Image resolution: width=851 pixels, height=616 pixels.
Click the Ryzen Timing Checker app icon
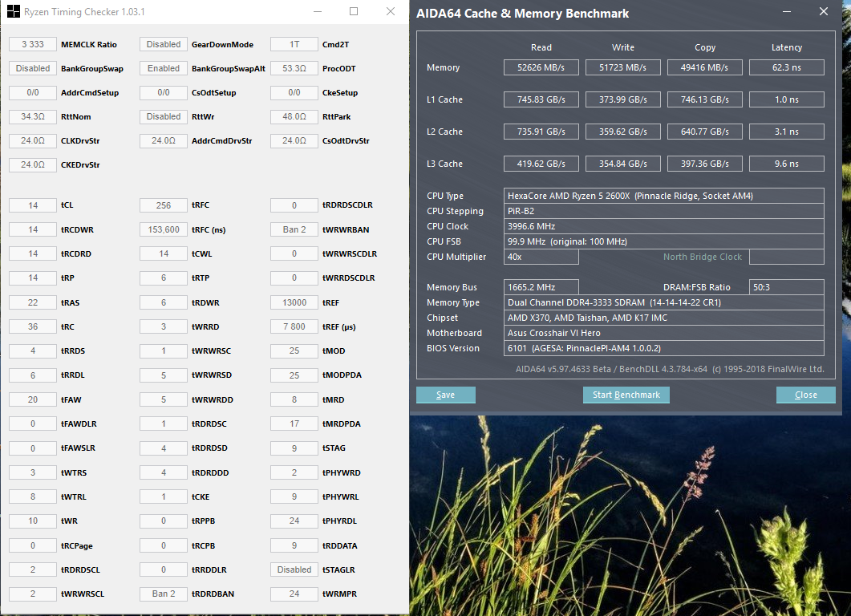(x=13, y=11)
